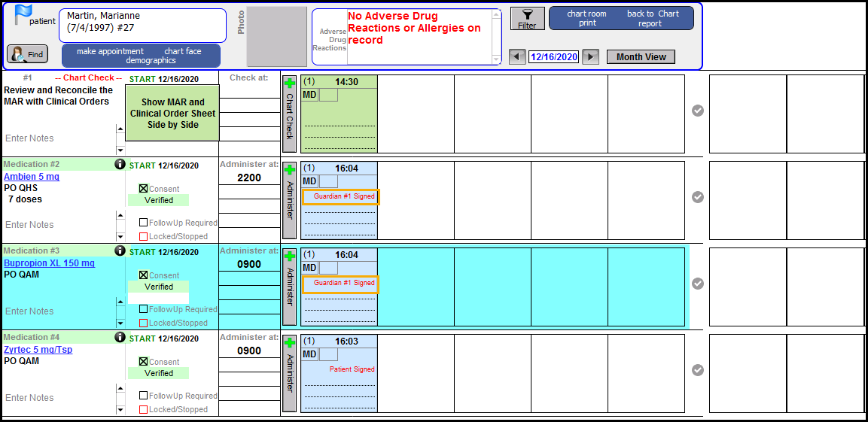The image size is (868, 422).
Task: Open the Filter funnel tool
Action: pyautogui.click(x=527, y=19)
